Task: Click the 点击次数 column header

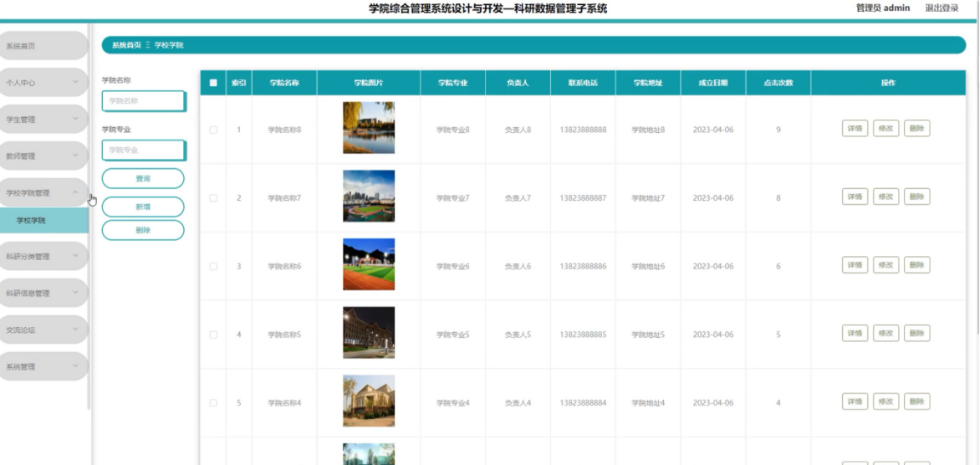Action: coord(778,83)
